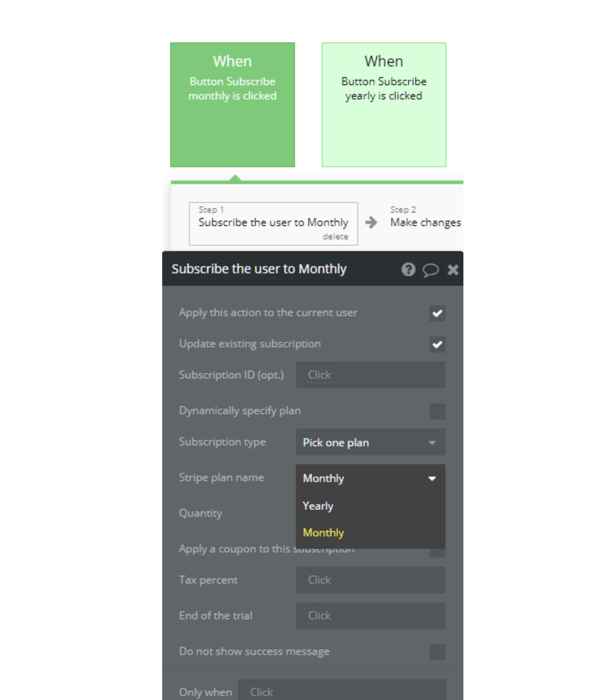614x700 pixels.
Task: Select the Step 2 Make changes action
Action: 425,222
